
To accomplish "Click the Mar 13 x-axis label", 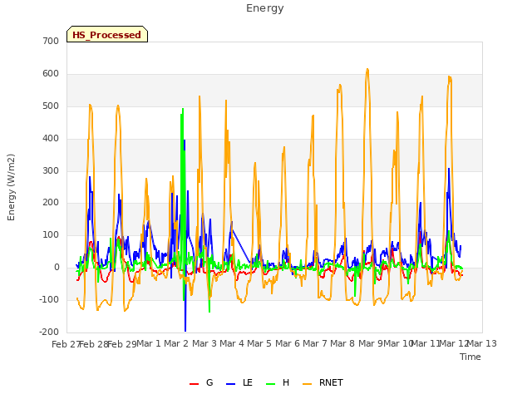I will click(x=482, y=343).
